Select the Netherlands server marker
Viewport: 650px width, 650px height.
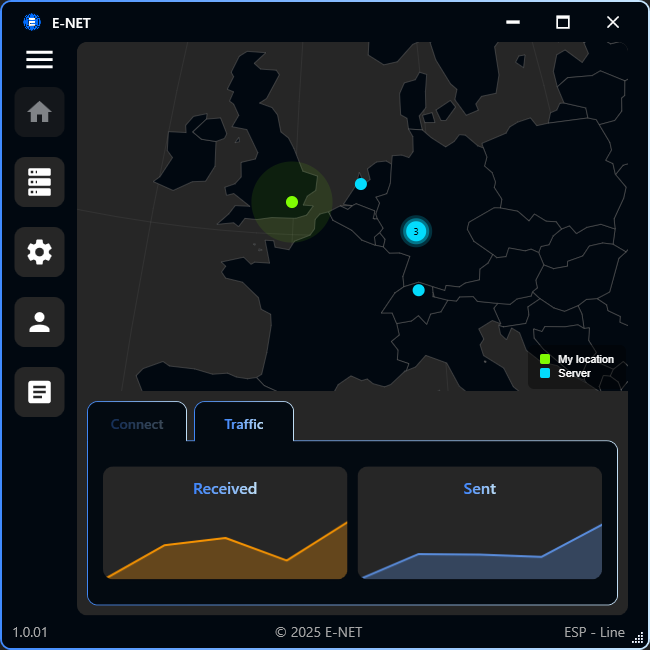pos(361,184)
